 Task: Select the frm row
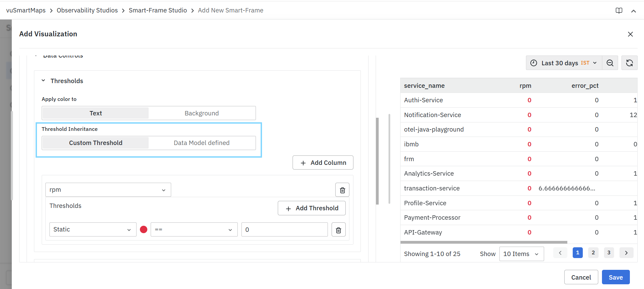[x=519, y=159]
